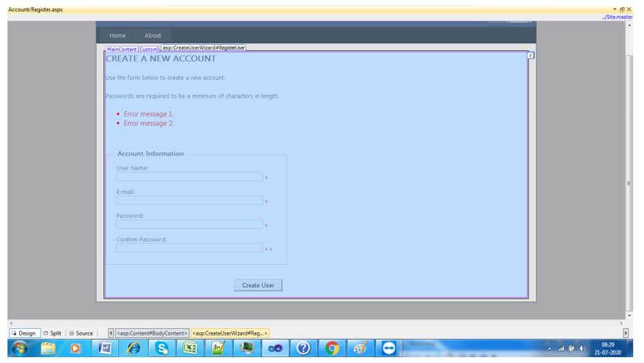Click the volume speaker tray icon
The height and width of the screenshot is (363, 644).
coord(582,349)
